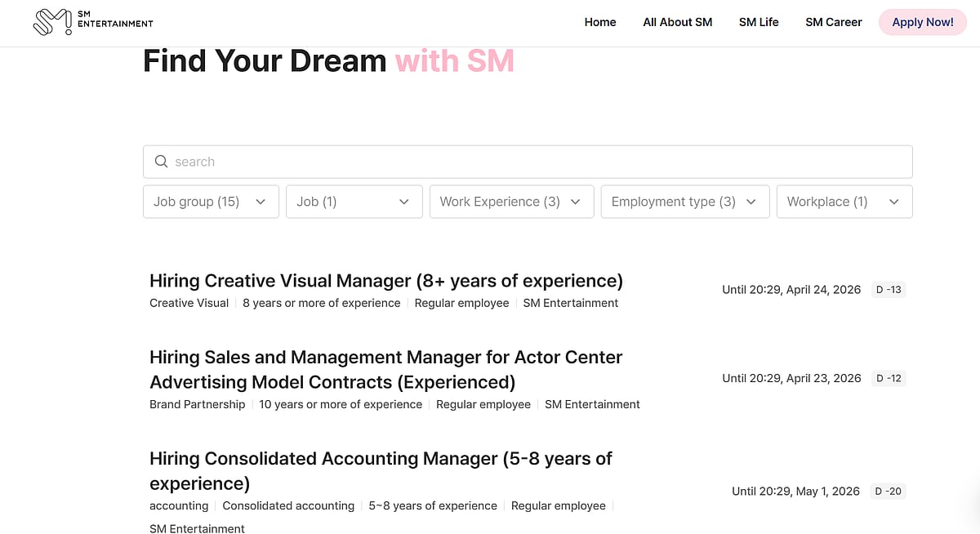Open the Job (1) dropdown
The width and height of the screenshot is (980, 534).
click(354, 201)
